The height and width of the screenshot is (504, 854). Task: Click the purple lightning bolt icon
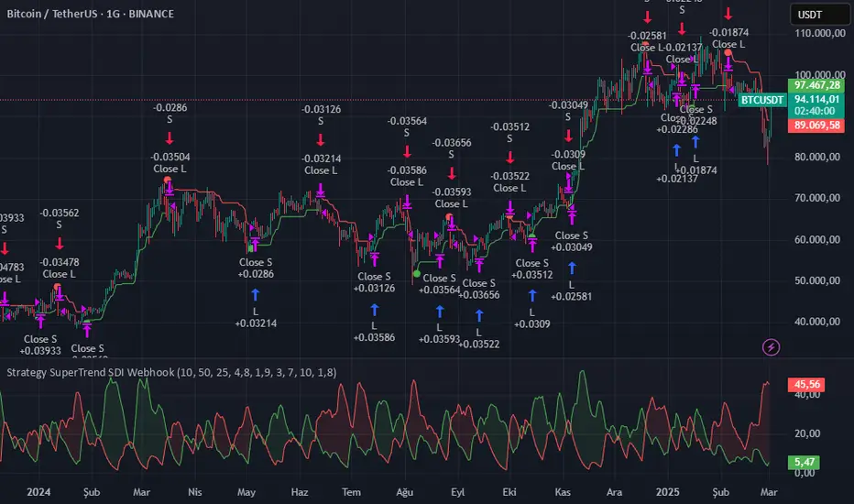771,347
